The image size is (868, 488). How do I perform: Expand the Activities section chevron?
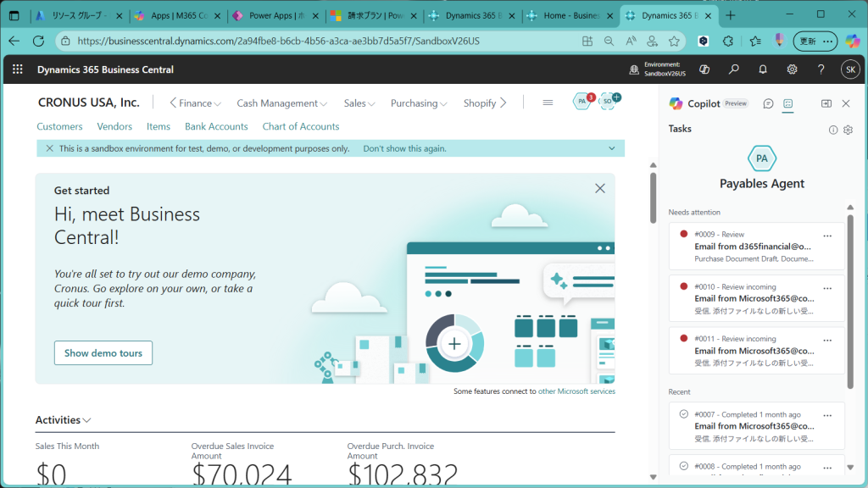(87, 420)
